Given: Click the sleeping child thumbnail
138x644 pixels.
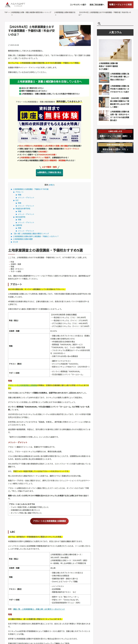Looking at the screenshot, I should (x=104, y=77).
